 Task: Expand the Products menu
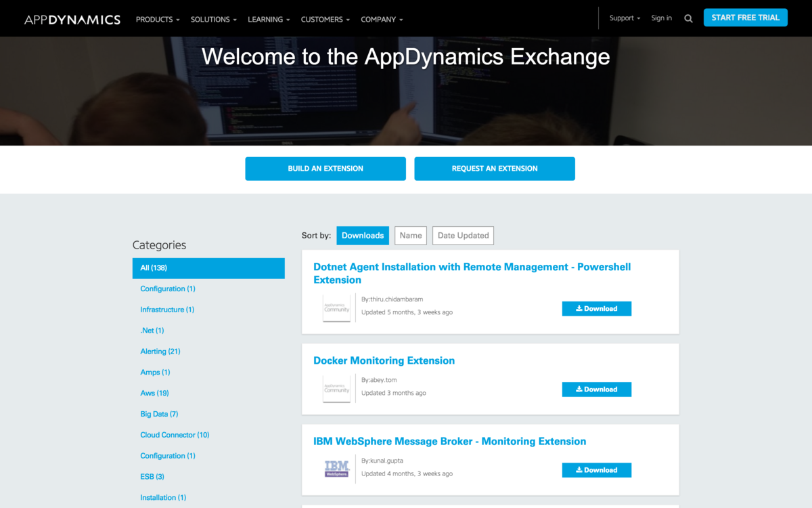(x=158, y=19)
